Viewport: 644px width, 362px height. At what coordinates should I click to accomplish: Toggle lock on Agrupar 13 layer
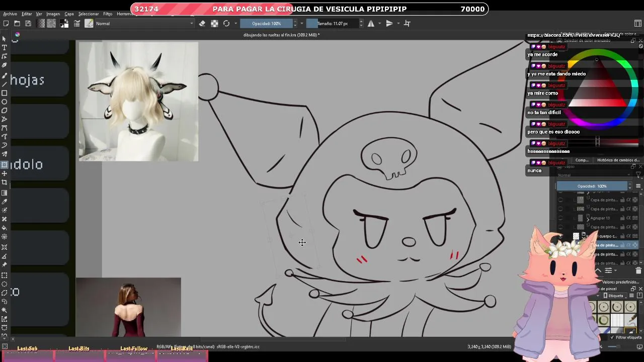[622, 218]
